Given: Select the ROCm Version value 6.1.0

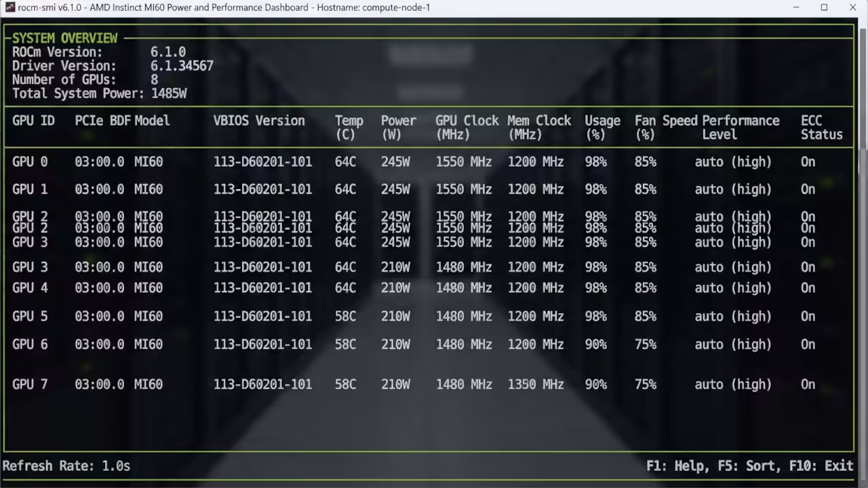Looking at the screenshot, I should (x=168, y=52).
